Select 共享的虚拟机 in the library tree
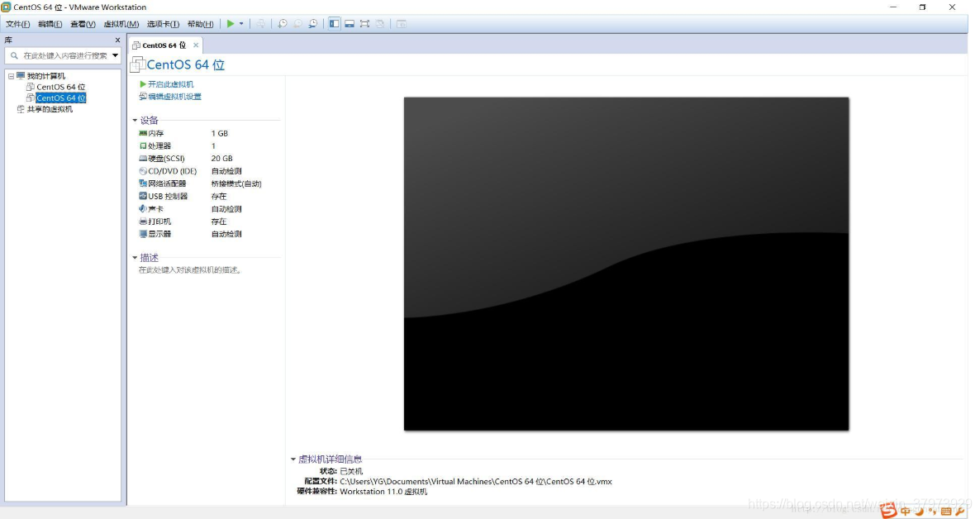This screenshot has width=980, height=519. coord(50,109)
